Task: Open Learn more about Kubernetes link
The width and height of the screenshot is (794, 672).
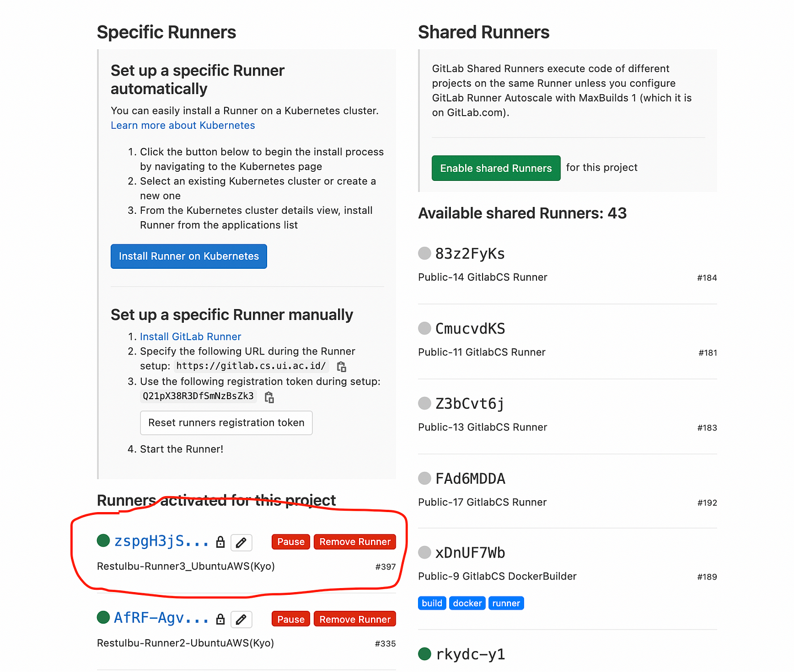Action: pos(183,125)
